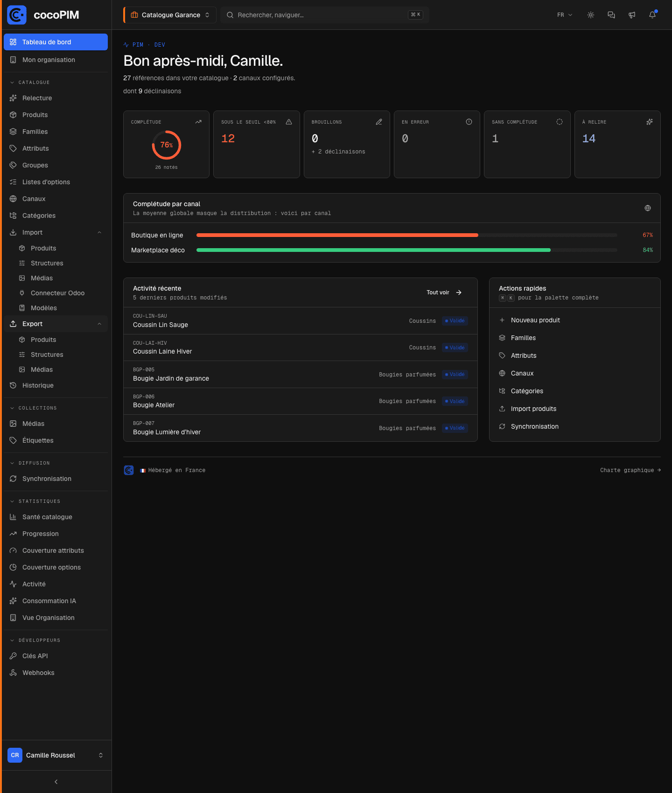Click the PIM breadcrumb text
672x793 pixels.
(138, 45)
